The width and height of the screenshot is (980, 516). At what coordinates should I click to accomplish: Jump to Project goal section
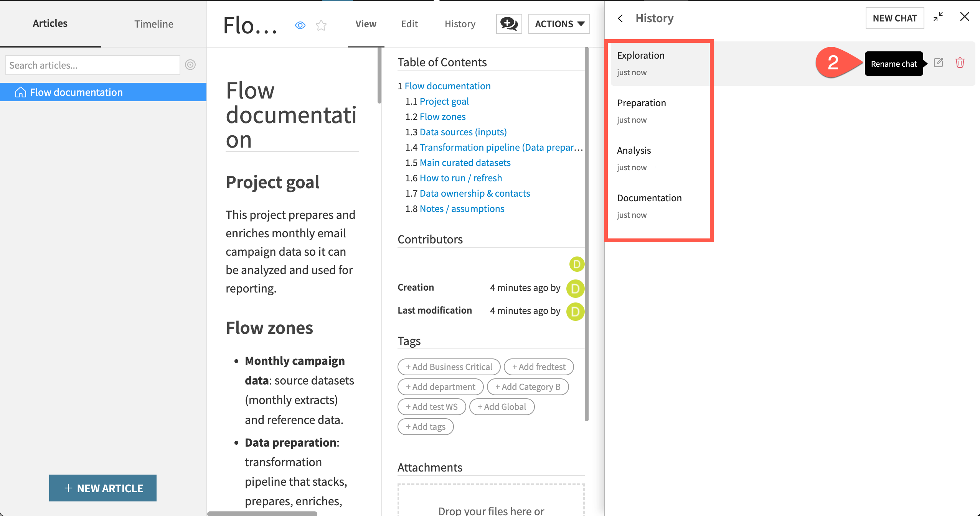tap(444, 101)
